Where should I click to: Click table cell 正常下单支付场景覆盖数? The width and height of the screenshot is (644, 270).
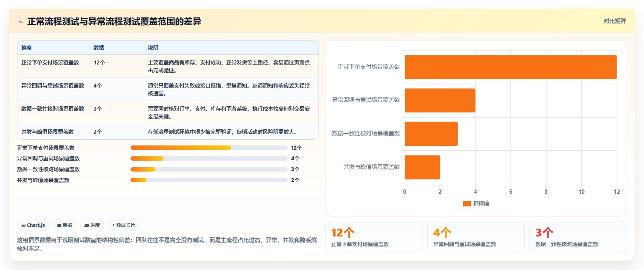pyautogui.click(x=50, y=63)
